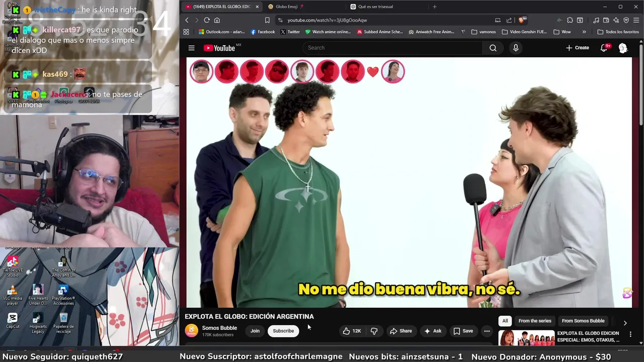
Task: Open a new browser tab
Action: (x=435, y=7)
